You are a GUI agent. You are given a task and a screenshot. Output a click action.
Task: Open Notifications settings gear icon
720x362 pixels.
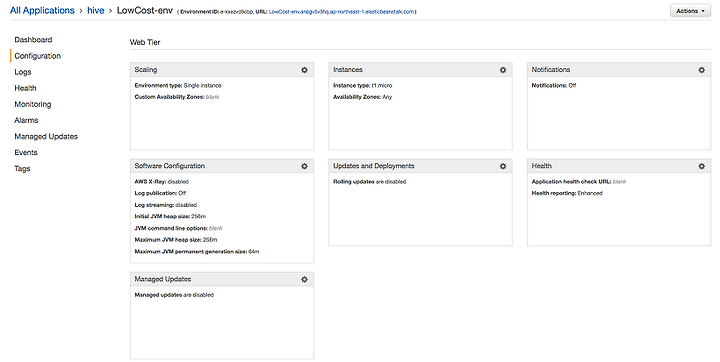tap(702, 70)
